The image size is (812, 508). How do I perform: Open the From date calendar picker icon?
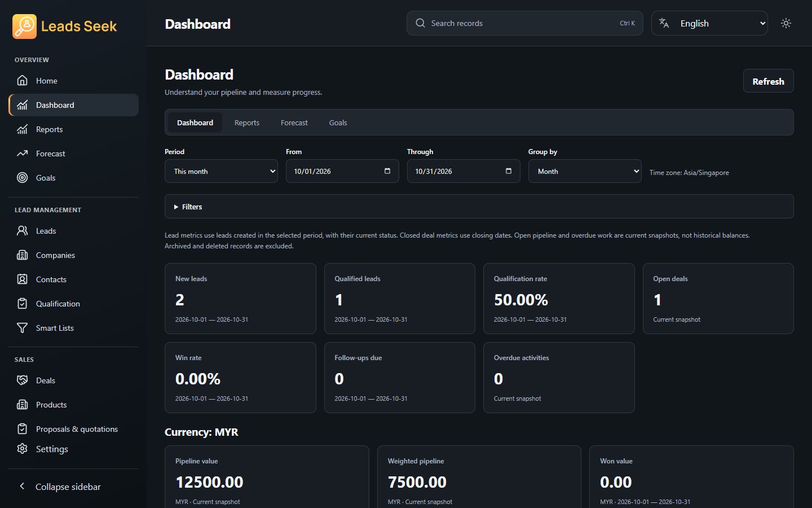[387, 171]
